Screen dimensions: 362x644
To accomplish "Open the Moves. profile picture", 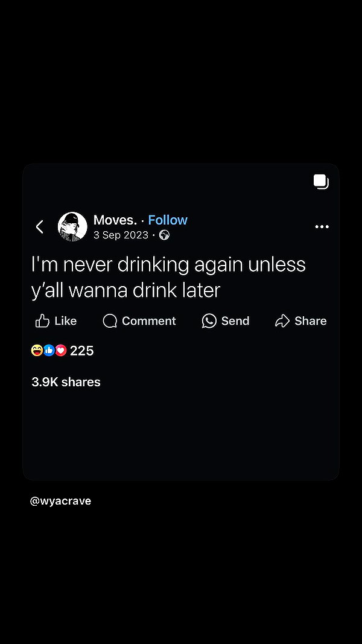I will 72,227.
